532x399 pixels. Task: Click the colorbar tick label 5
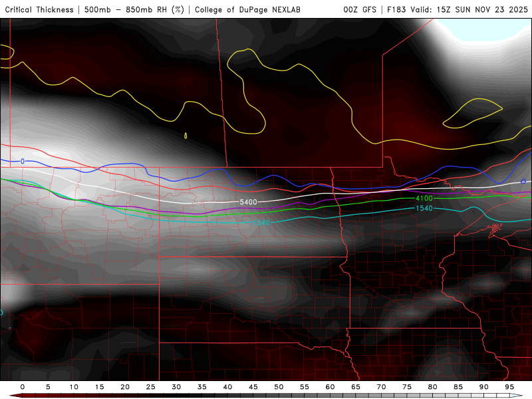pos(48,387)
